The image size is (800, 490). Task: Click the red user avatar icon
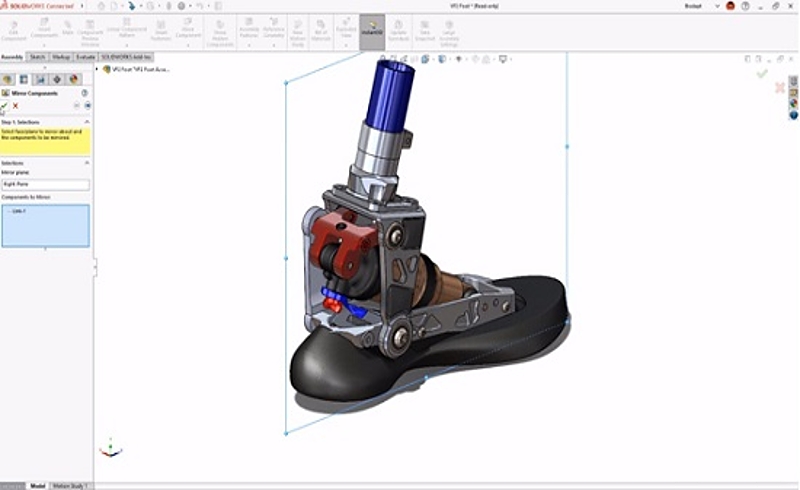[x=731, y=6]
